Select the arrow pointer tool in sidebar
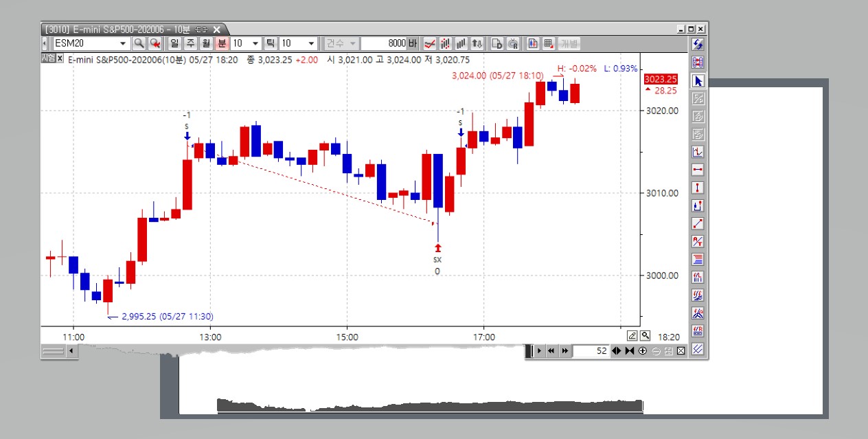Image resolution: width=868 pixels, height=439 pixels. point(698,80)
